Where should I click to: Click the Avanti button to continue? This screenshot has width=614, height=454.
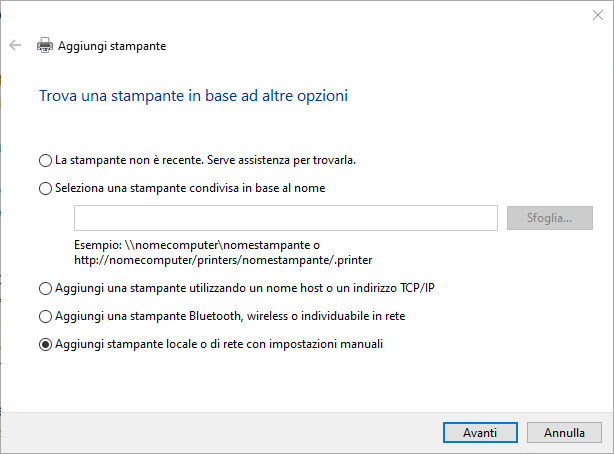(x=480, y=433)
